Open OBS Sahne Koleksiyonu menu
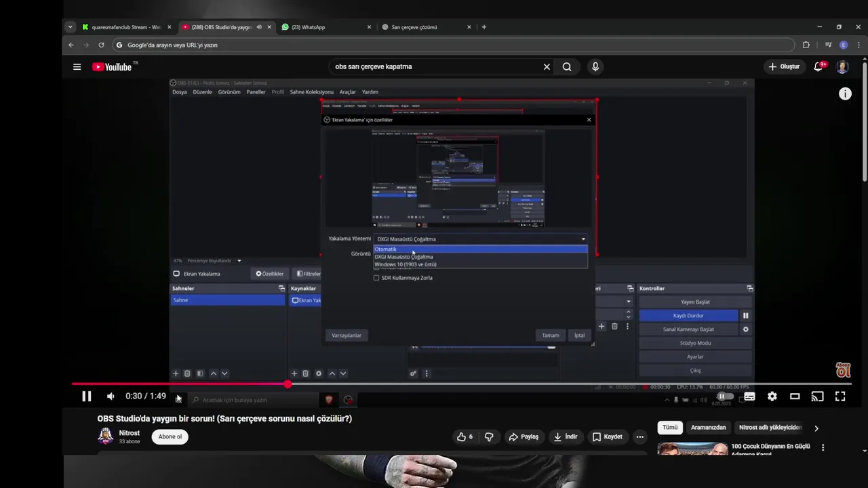 click(x=311, y=92)
